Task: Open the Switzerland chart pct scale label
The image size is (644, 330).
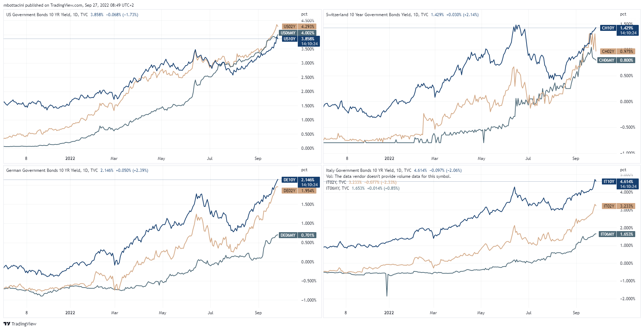Action: (623, 14)
